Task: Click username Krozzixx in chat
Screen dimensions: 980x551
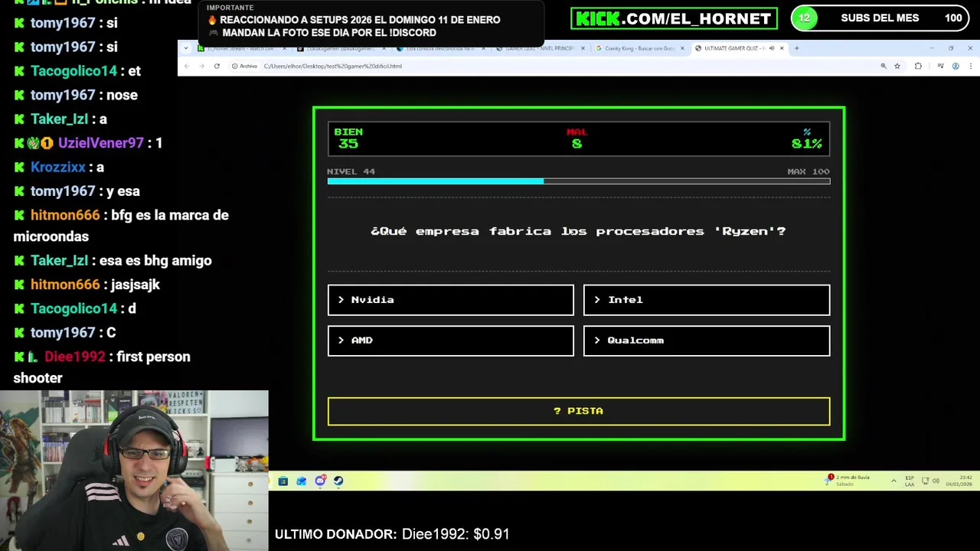Action: [57, 167]
